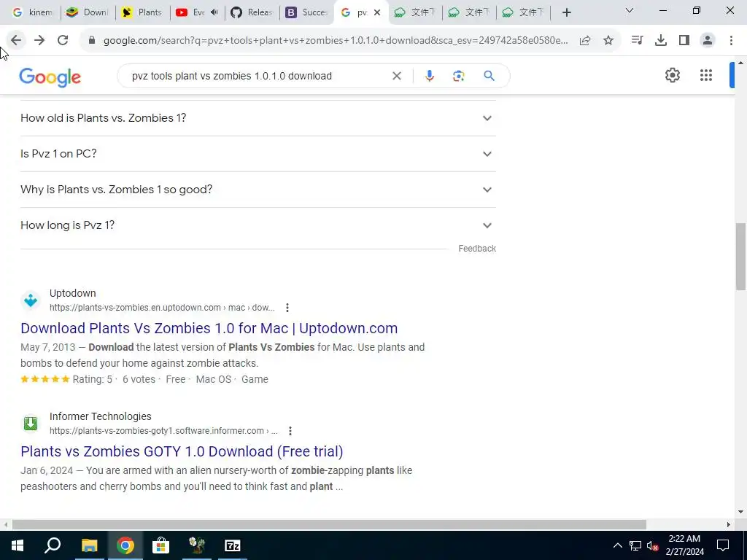Open Microsoft Store from taskbar

tap(160, 545)
